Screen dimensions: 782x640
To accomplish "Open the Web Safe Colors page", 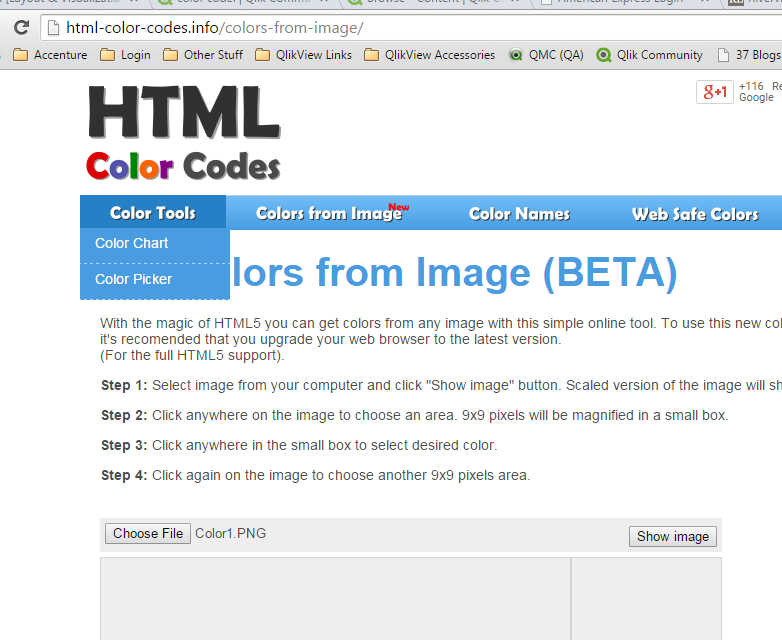I will pyautogui.click(x=695, y=214).
